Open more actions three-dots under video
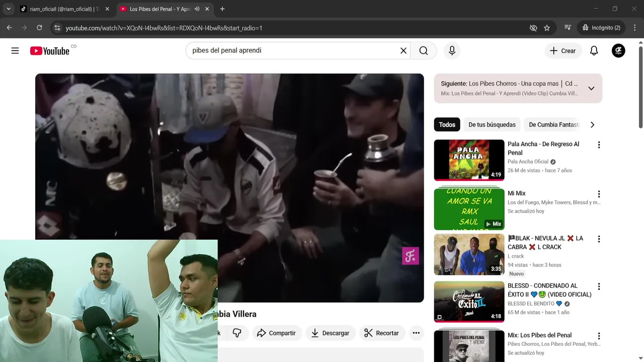644x362 pixels. [x=416, y=333]
